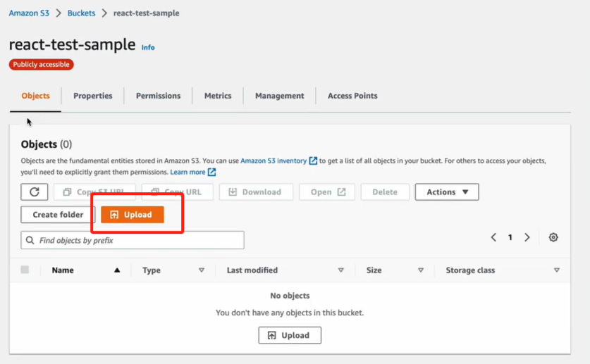This screenshot has height=364, width=590.
Task: Click the Copy S3 URI button
Action: [94, 192]
